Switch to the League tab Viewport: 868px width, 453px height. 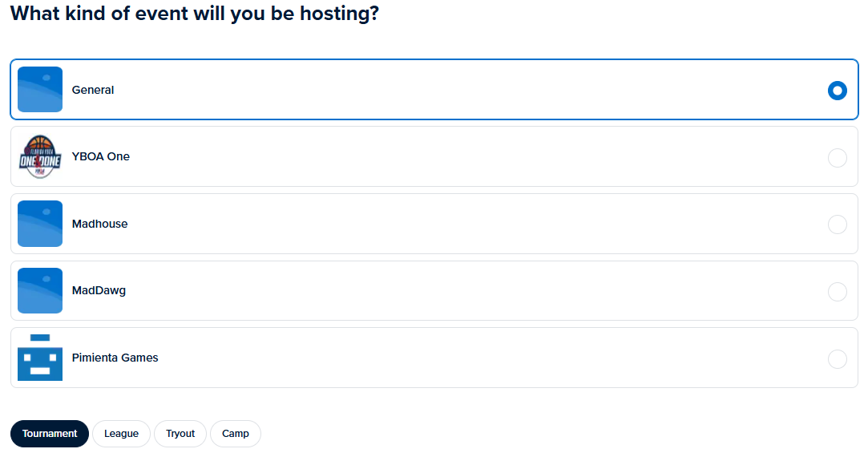click(x=121, y=434)
